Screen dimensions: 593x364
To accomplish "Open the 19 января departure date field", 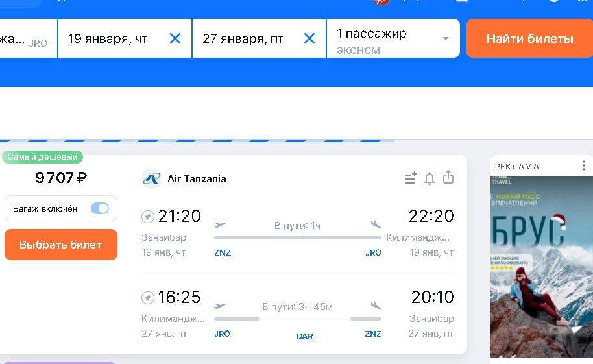I will (110, 39).
